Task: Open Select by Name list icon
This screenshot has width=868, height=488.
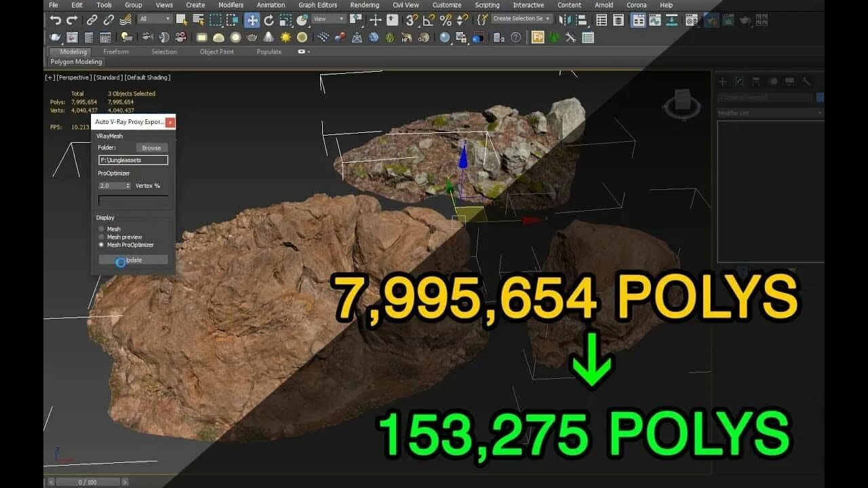Action: click(199, 20)
